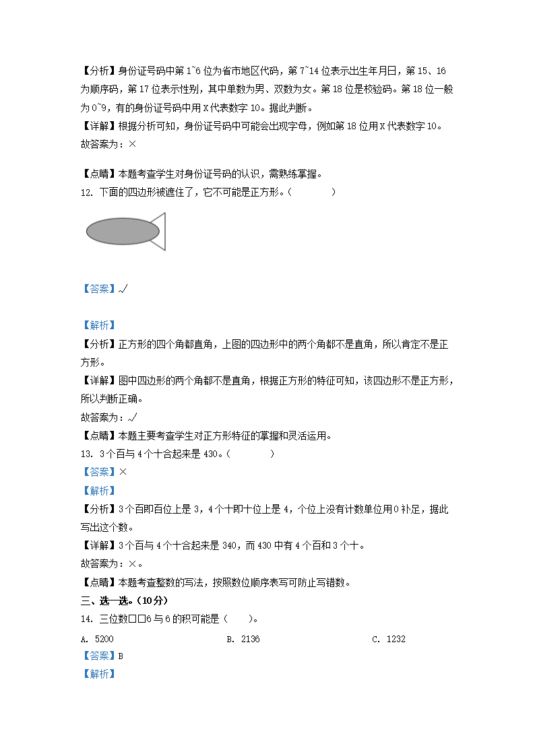Click the final 【解析】 label at the bottom
The height and width of the screenshot is (756, 535).
99,674
